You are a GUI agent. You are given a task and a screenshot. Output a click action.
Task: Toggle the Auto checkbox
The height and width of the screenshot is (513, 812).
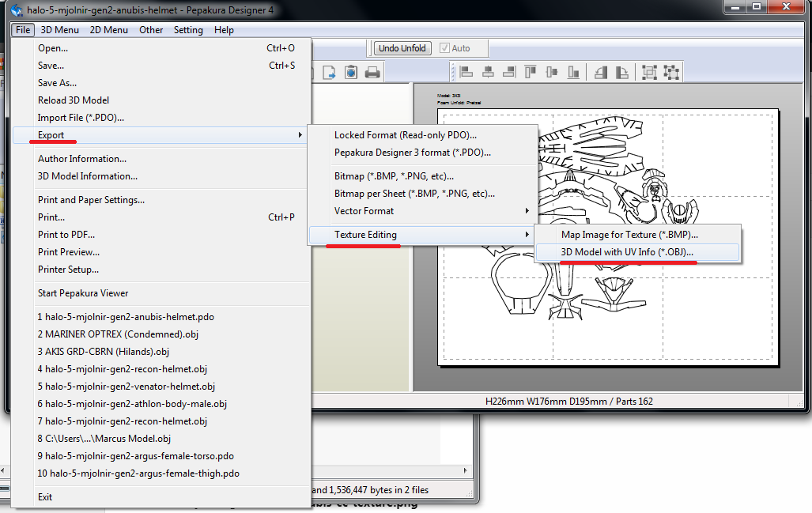click(x=444, y=48)
